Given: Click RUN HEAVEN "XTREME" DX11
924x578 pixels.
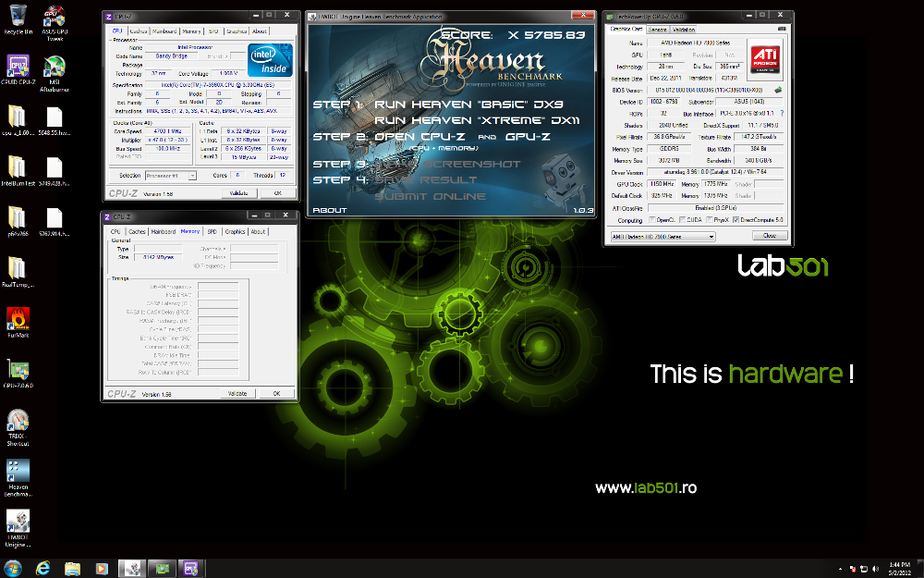Looking at the screenshot, I should [x=478, y=120].
